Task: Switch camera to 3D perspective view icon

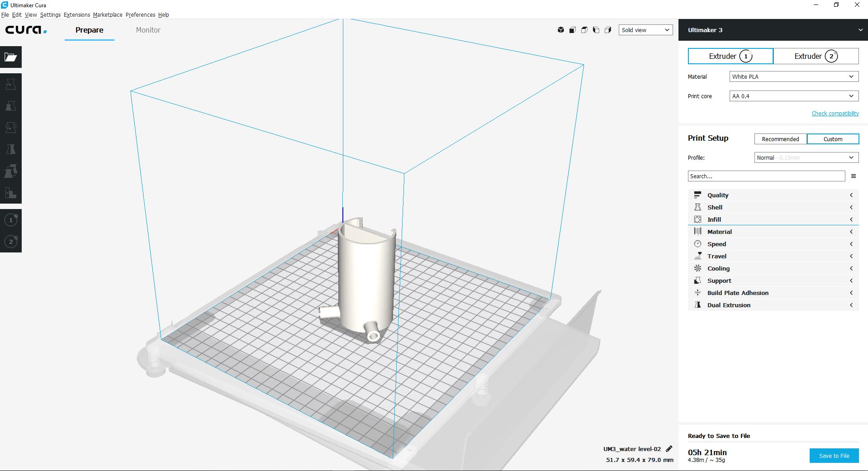Action: pos(561,30)
